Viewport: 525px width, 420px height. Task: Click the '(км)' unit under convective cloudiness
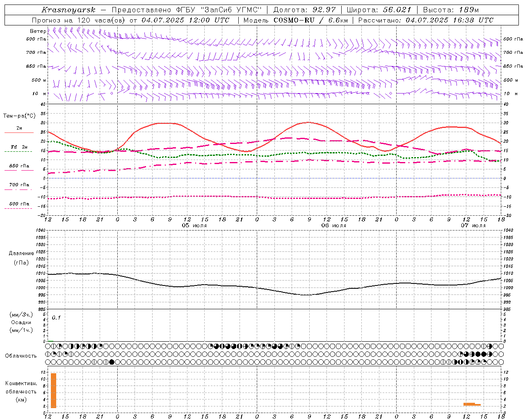(21, 399)
